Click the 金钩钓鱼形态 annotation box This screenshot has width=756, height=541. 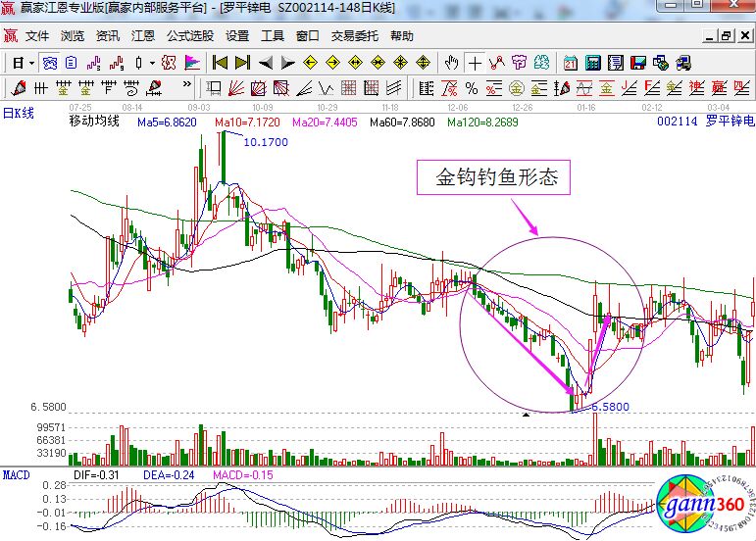pyautogui.click(x=497, y=178)
